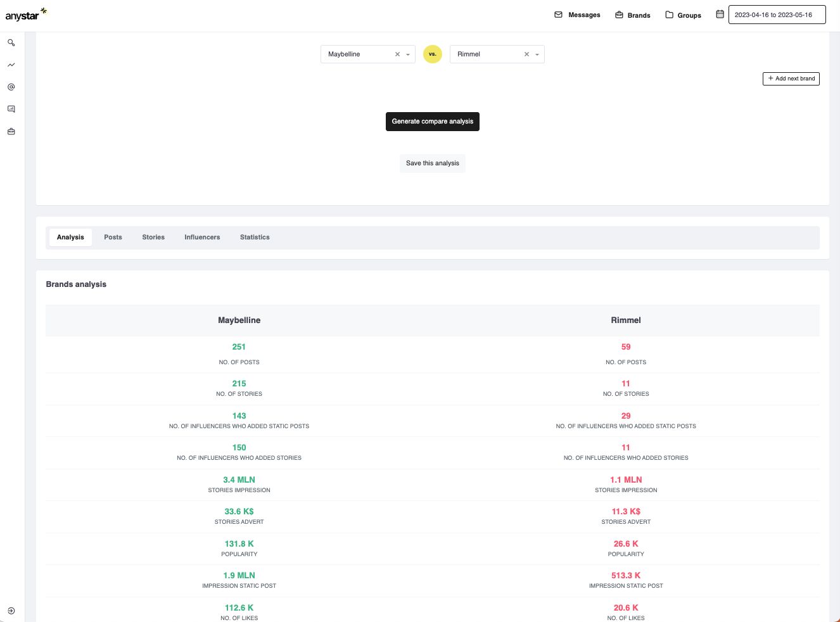The height and width of the screenshot is (622, 840).
Task: Click Maybelline's 112.6 K likes value
Action: [x=239, y=608]
